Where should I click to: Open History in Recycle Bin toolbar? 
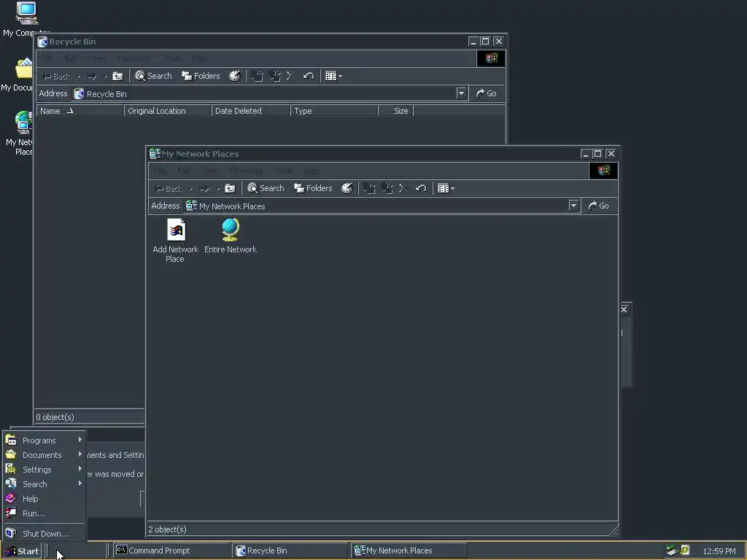point(234,76)
